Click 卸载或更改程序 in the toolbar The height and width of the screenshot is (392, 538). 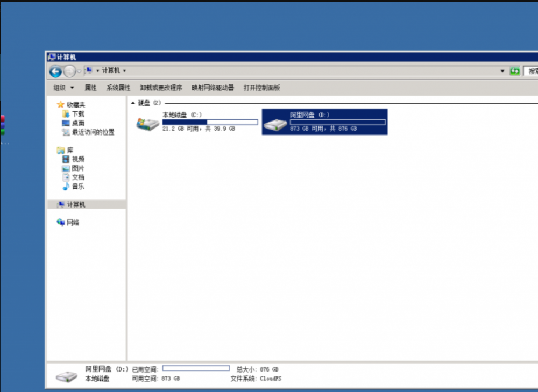click(161, 87)
